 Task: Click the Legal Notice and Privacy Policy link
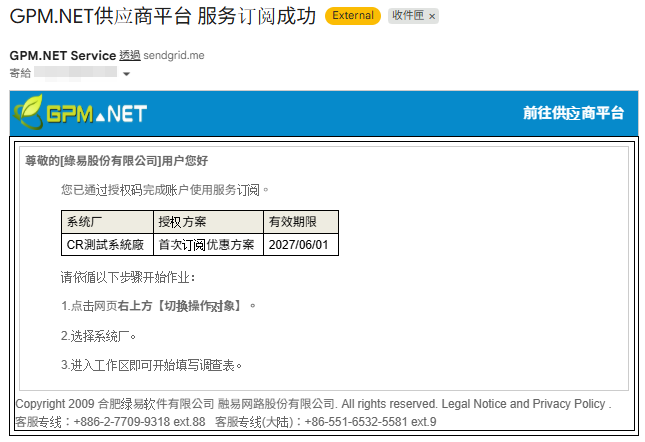point(523,404)
